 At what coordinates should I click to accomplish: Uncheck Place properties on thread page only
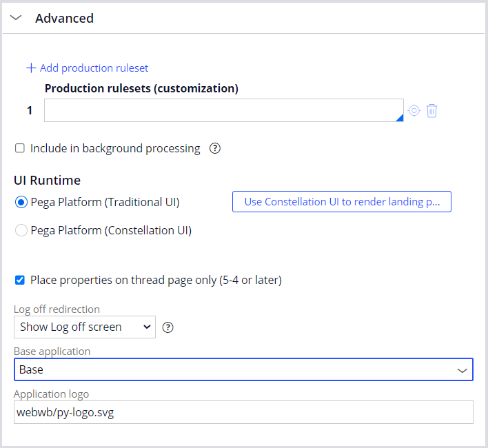(x=20, y=280)
